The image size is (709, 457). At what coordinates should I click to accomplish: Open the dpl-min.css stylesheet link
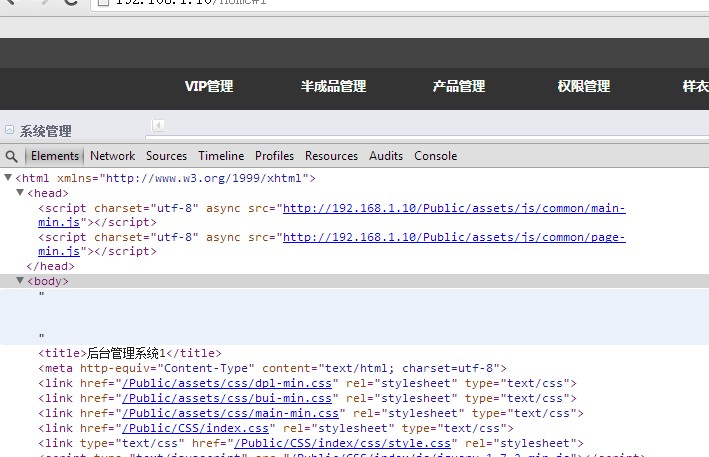click(228, 383)
